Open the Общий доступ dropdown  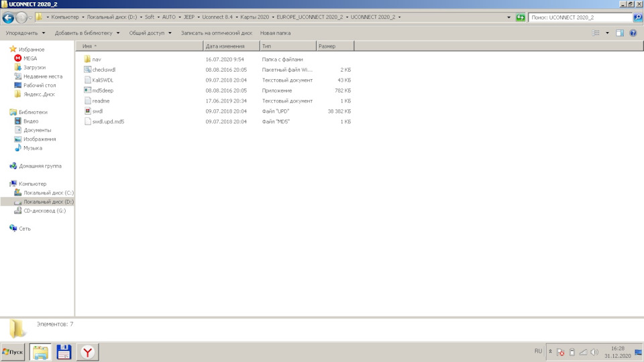(x=150, y=33)
